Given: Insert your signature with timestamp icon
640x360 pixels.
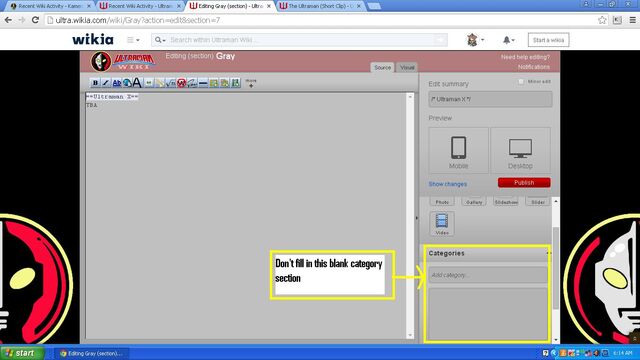Looking at the screenshot, I should (x=192, y=83).
